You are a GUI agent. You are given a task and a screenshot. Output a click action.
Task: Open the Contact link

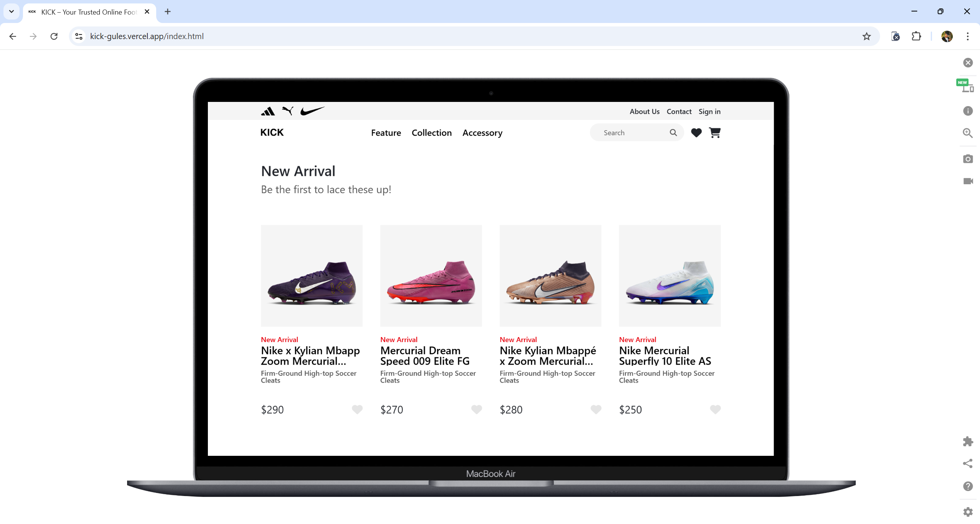679,111
